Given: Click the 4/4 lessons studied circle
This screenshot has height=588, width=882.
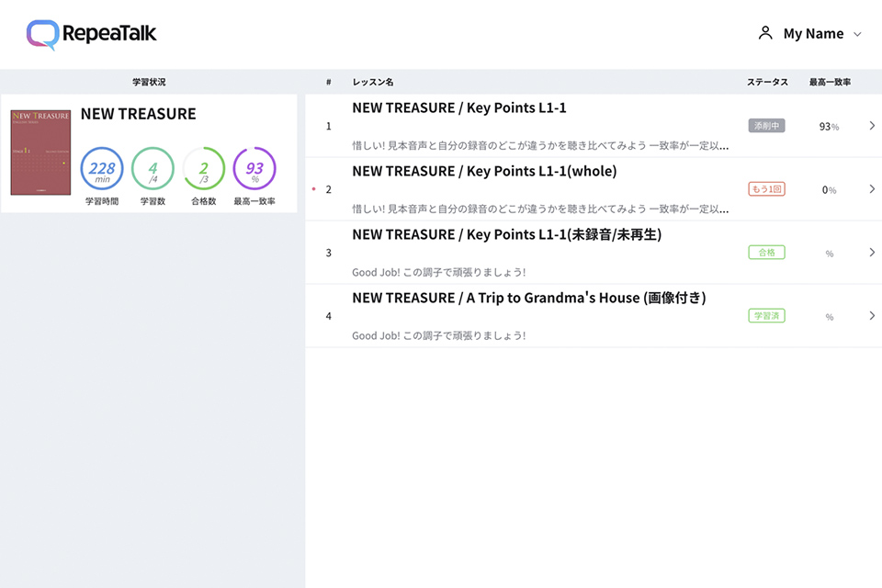Looking at the screenshot, I should tap(153, 168).
